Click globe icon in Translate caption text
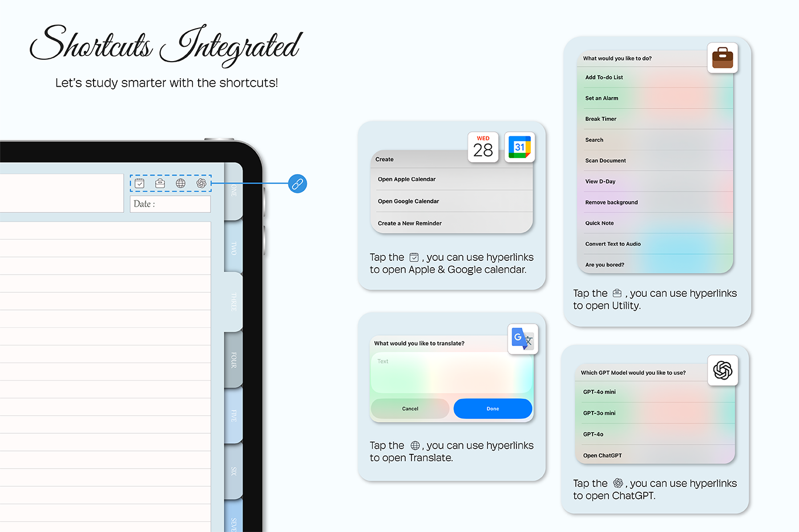 pyautogui.click(x=415, y=445)
